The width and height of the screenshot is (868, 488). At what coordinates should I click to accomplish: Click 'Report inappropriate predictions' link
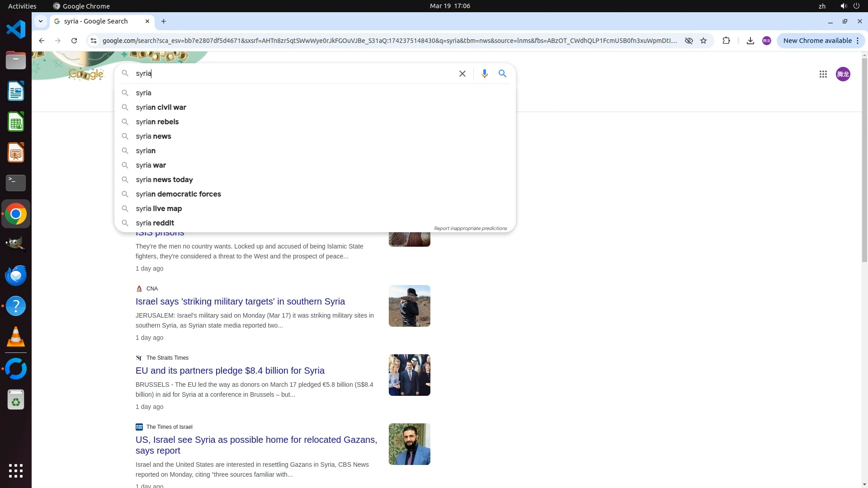[x=470, y=228]
